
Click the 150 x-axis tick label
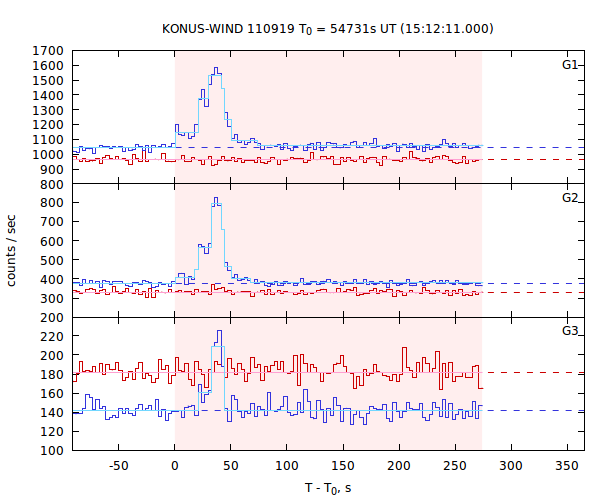click(343, 466)
